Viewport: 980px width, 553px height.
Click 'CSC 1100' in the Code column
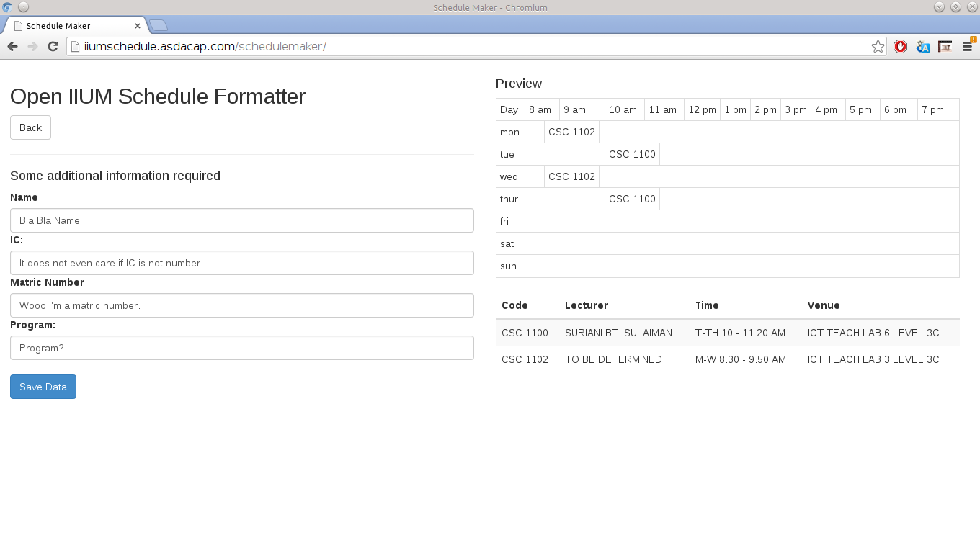[x=525, y=333]
